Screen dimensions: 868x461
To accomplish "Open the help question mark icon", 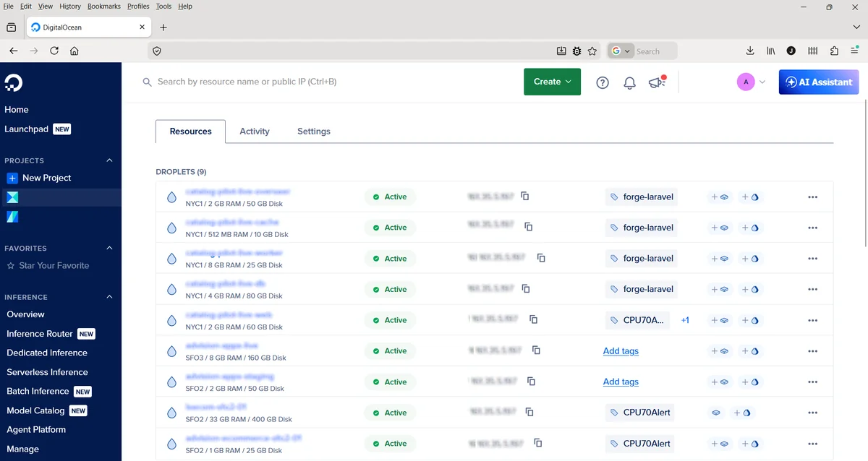I will pyautogui.click(x=603, y=82).
